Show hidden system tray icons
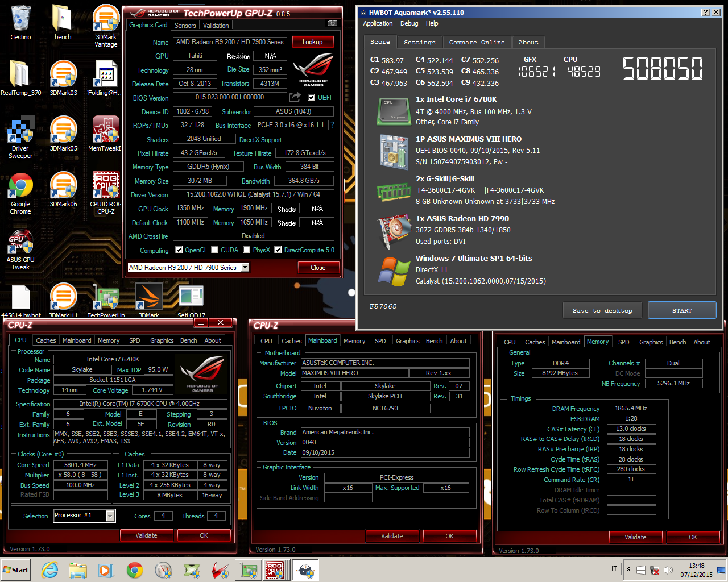Screen dimensions: 728x582 point(628,569)
